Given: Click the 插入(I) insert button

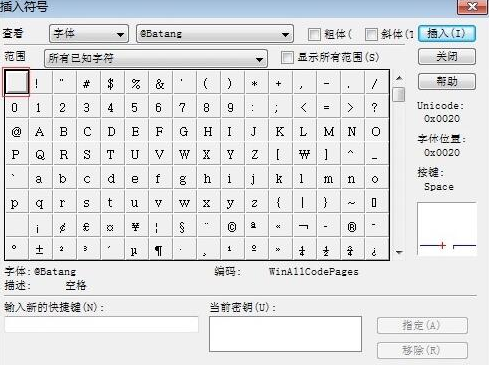Looking at the screenshot, I should tap(447, 34).
